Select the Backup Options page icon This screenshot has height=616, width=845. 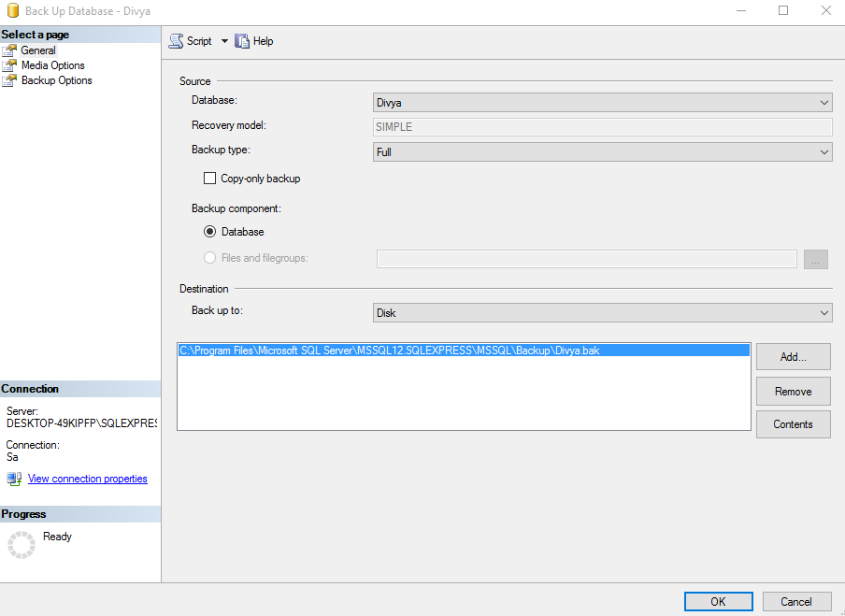point(9,80)
